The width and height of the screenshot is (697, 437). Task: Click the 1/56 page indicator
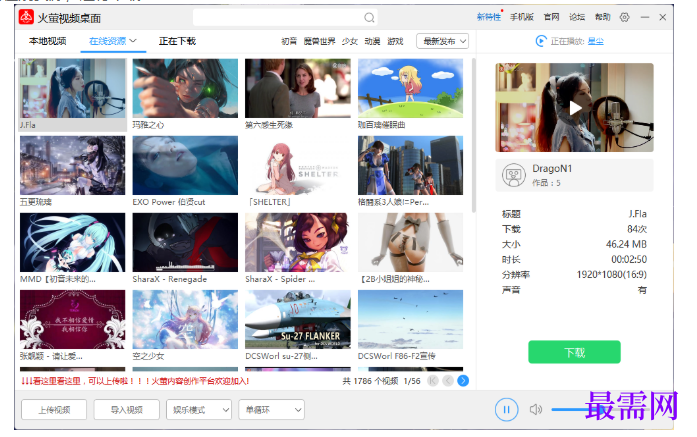coord(412,381)
